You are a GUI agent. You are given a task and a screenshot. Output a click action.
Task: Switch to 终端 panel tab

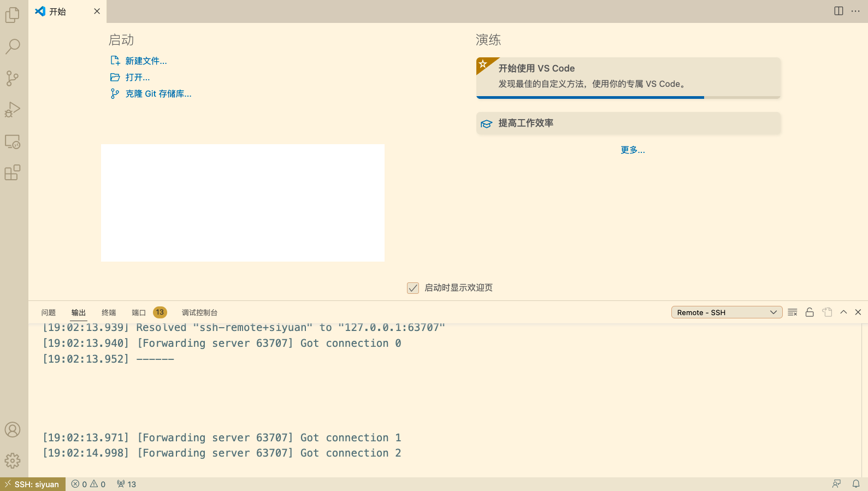[109, 312]
